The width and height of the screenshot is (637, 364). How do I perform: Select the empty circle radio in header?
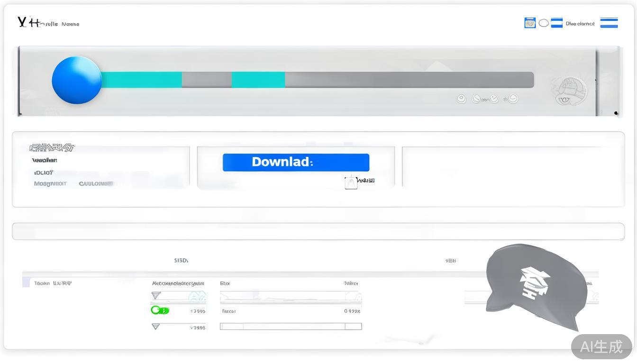tap(544, 23)
